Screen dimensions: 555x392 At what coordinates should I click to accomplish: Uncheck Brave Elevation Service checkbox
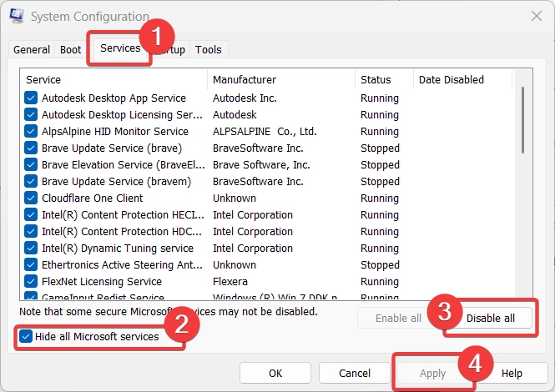pyautogui.click(x=31, y=164)
